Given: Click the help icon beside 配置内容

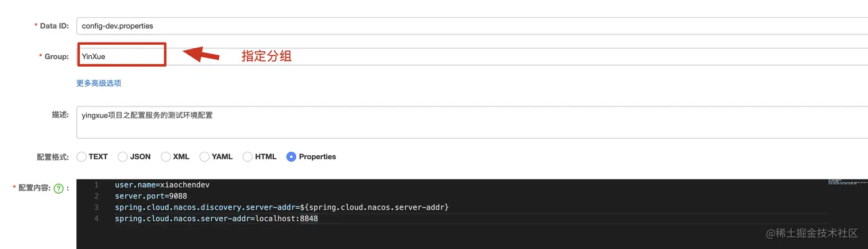Looking at the screenshot, I should coord(58,188).
